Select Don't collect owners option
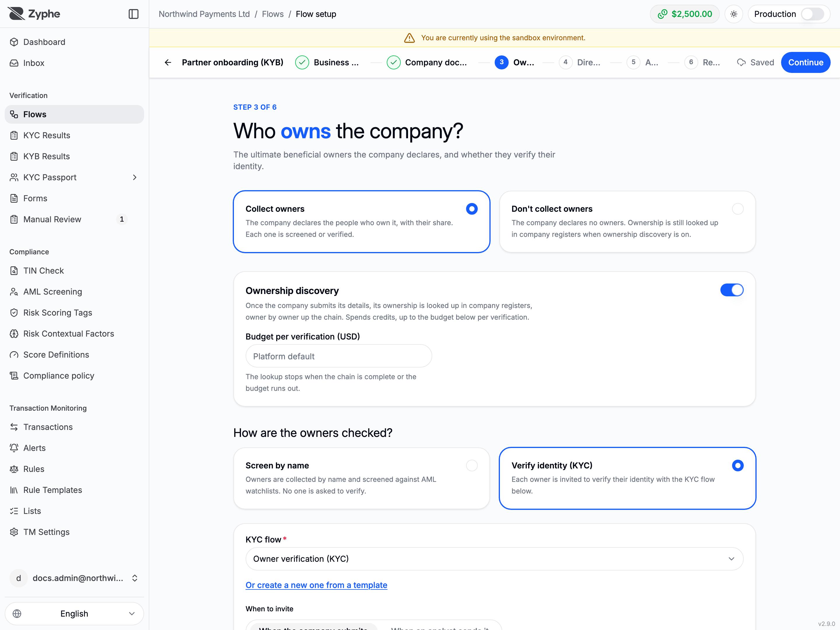The image size is (840, 630). click(x=627, y=222)
